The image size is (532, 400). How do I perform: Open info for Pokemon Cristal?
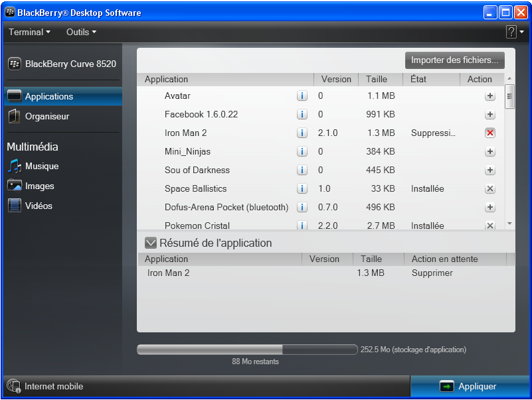[x=302, y=225]
